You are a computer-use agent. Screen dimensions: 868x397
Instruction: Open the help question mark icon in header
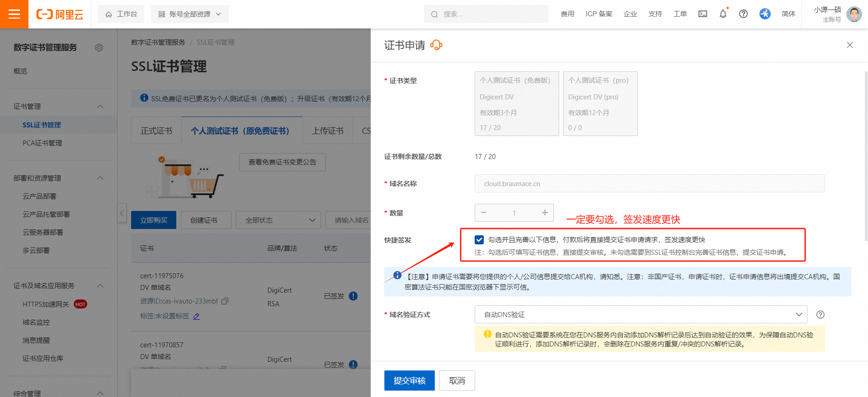(x=743, y=14)
